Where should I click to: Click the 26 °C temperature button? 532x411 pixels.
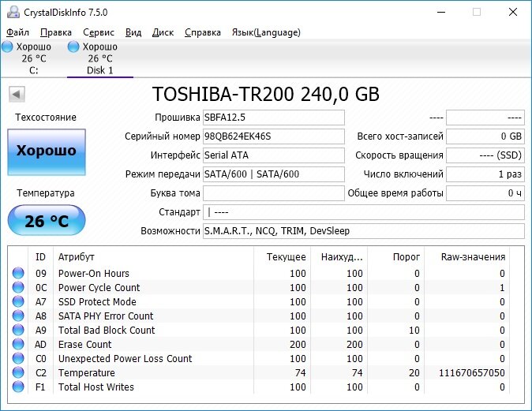coord(47,220)
